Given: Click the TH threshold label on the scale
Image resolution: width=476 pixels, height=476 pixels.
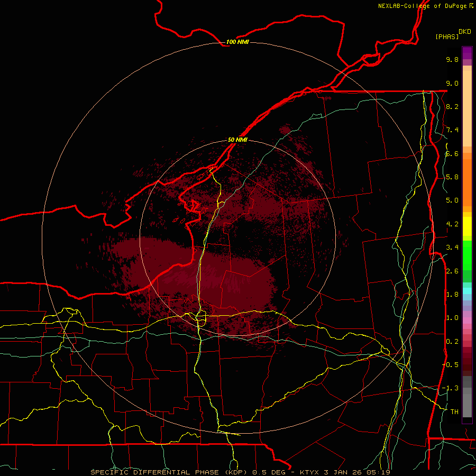Looking at the screenshot, I should (x=454, y=412).
